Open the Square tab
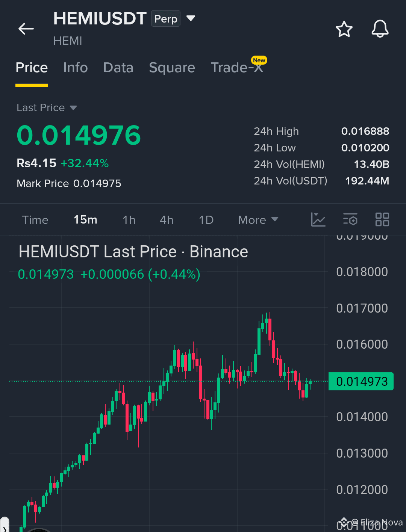The height and width of the screenshot is (532, 406). (x=172, y=68)
